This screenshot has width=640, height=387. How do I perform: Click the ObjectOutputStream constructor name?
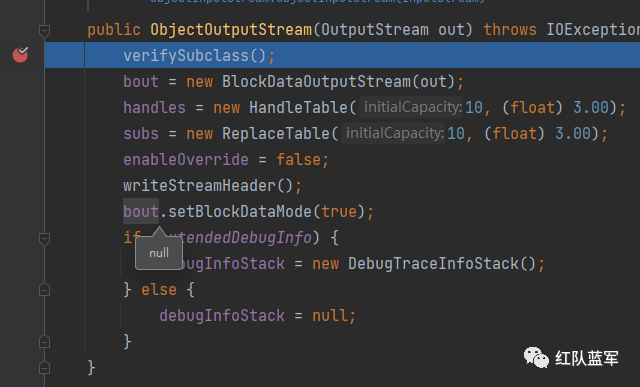[x=231, y=30]
